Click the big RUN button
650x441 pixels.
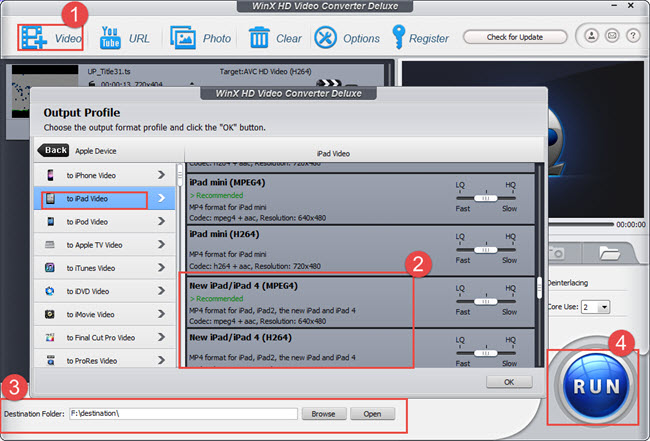[x=596, y=386]
